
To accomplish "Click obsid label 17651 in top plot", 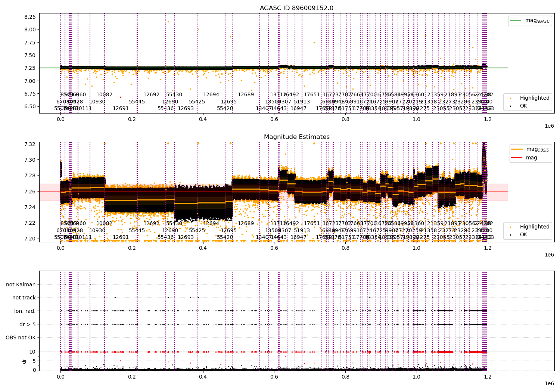I will tap(312, 95).
